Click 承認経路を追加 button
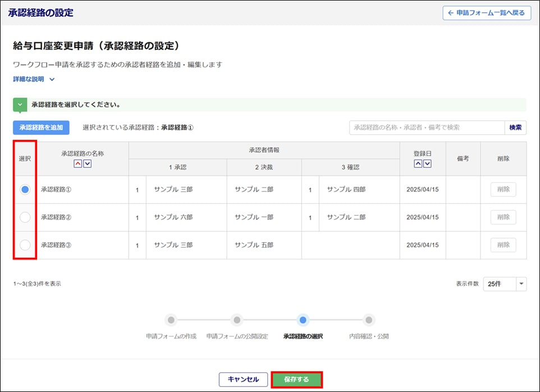 (41, 127)
